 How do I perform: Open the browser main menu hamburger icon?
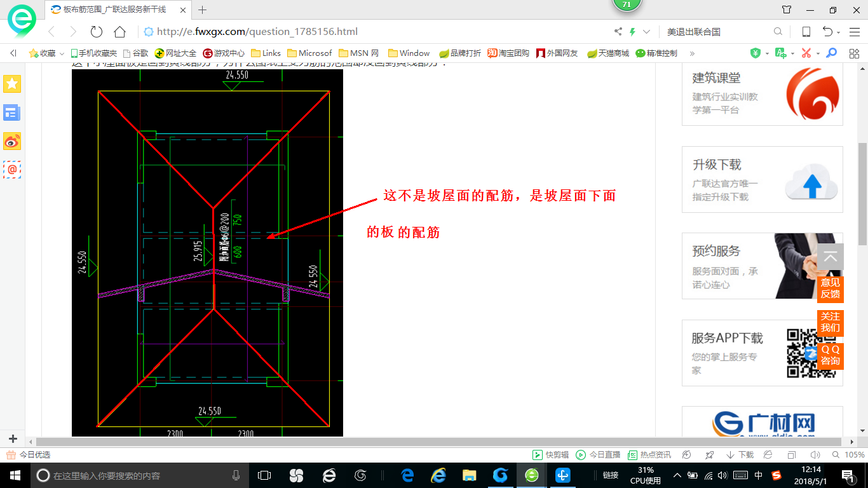853,32
